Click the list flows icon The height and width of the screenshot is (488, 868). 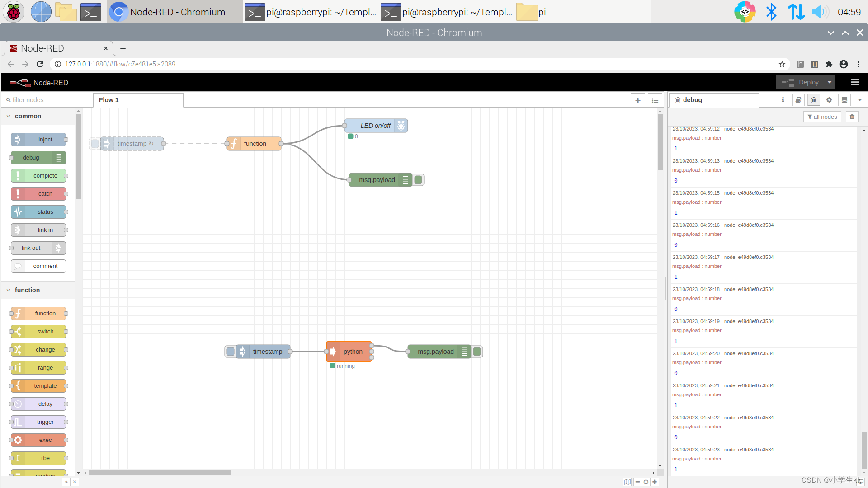[x=655, y=100]
